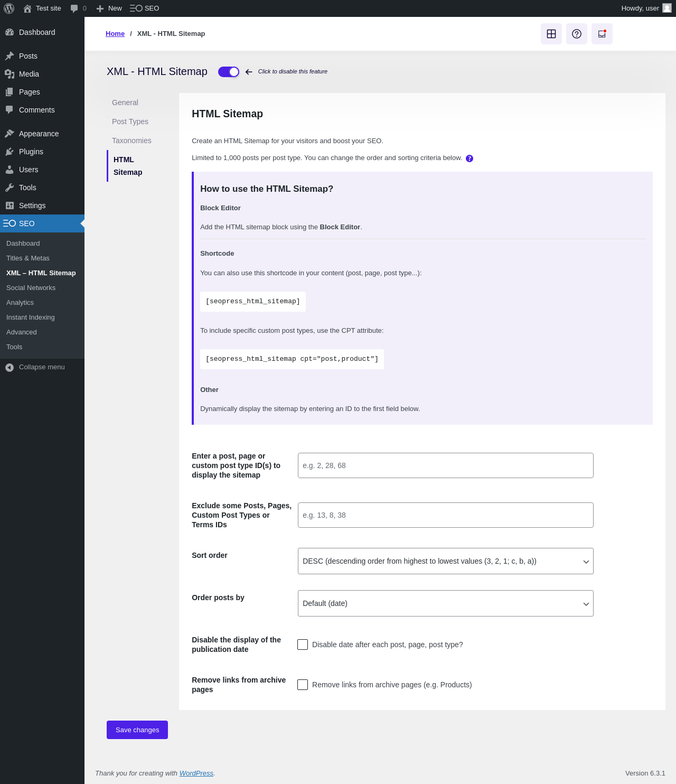The width and height of the screenshot is (676, 784).
Task: Open the notifications inbox icon
Action: (x=602, y=34)
